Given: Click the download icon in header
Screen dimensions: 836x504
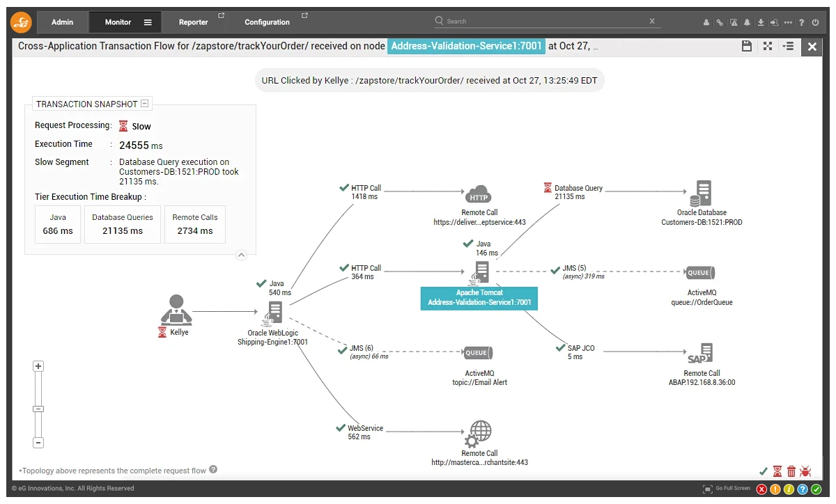Looking at the screenshot, I should 761,22.
